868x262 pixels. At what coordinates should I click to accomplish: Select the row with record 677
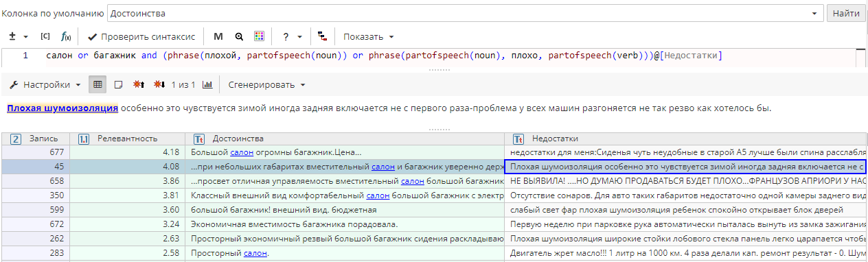[434, 152]
